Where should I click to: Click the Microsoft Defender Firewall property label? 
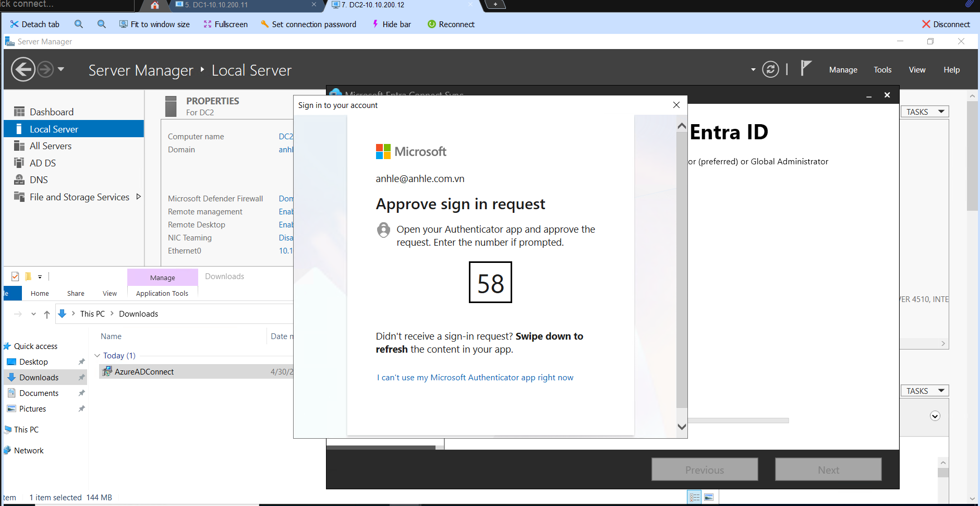point(215,199)
